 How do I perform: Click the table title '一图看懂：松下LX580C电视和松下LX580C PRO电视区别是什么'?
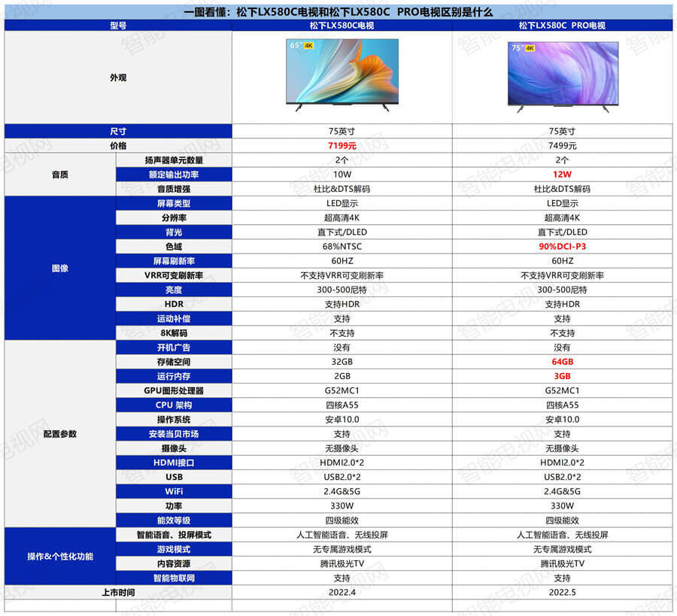(338, 11)
